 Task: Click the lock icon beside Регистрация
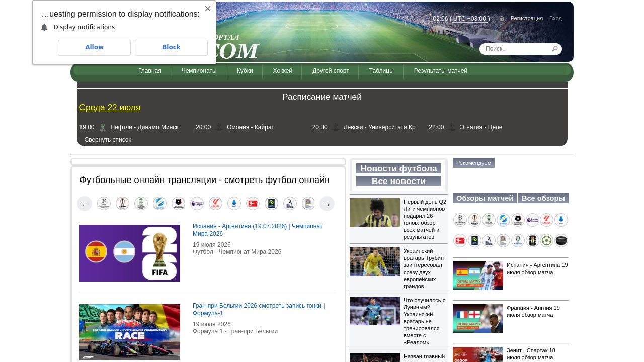(x=502, y=19)
